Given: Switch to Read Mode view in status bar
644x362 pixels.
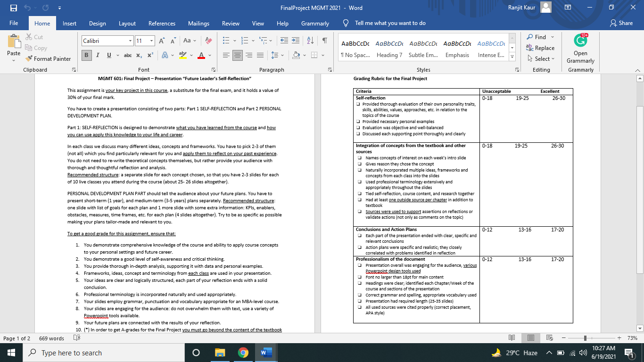Looking at the screenshot, I should coord(512,338).
